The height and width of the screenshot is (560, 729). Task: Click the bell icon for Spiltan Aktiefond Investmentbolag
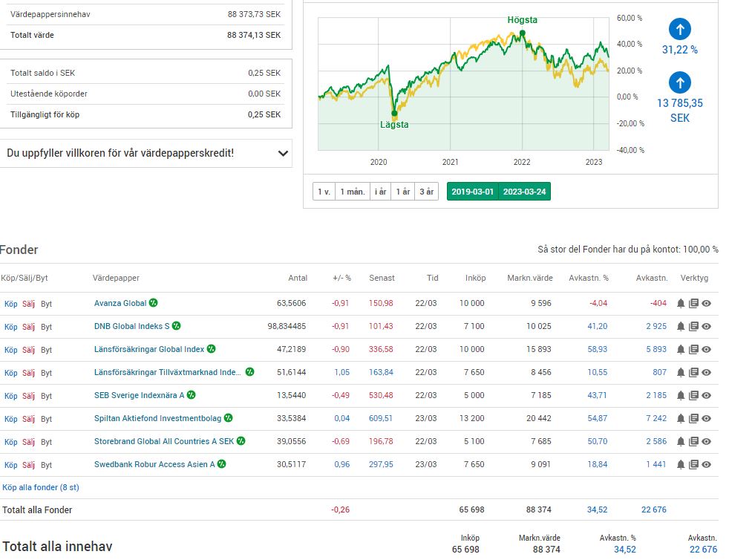(x=681, y=419)
